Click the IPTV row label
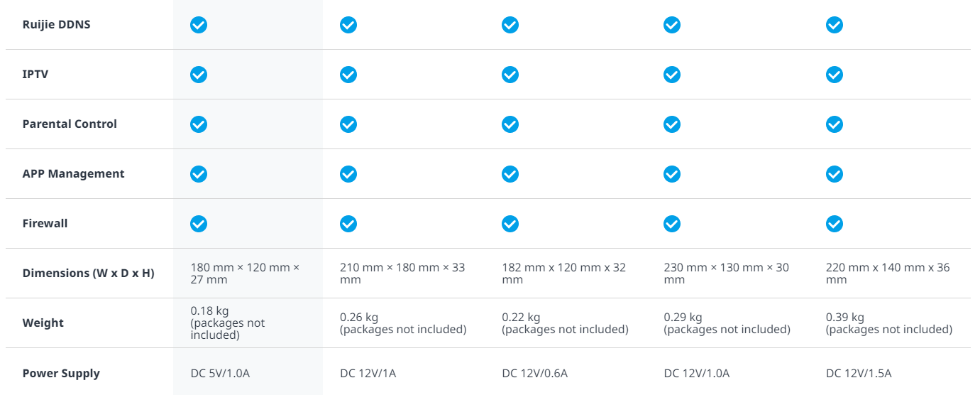 click(35, 75)
